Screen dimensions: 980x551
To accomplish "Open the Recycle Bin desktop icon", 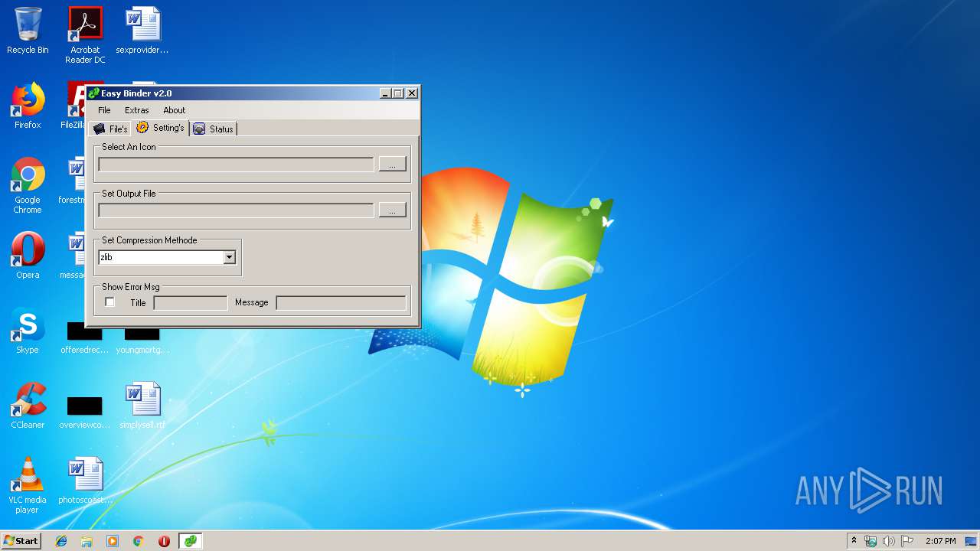I will [x=28, y=31].
